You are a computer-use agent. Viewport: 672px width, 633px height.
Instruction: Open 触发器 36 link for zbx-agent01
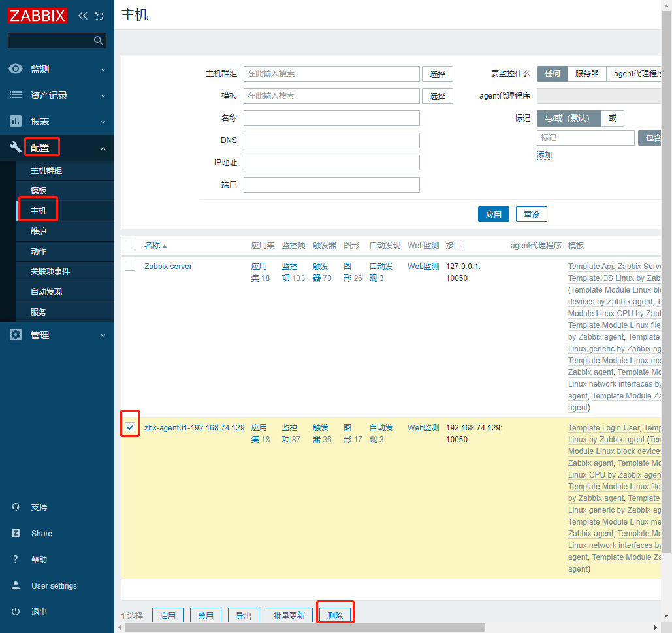click(322, 433)
